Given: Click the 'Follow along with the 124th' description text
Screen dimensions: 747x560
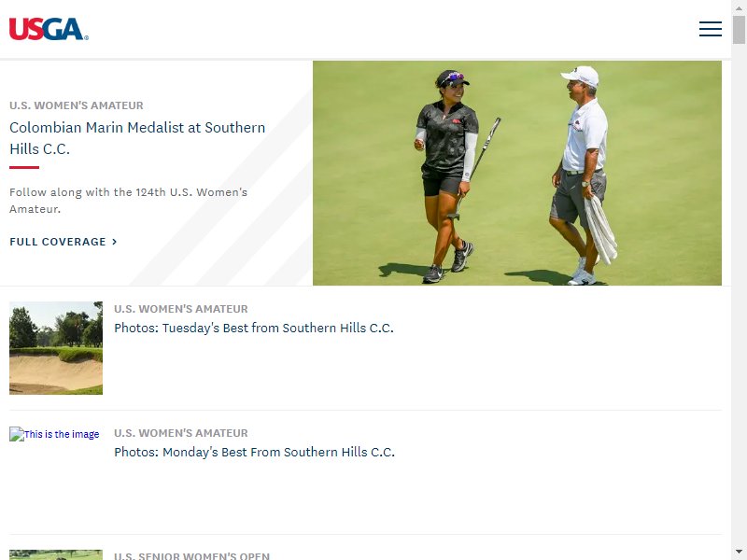Looking at the screenshot, I should point(129,201).
